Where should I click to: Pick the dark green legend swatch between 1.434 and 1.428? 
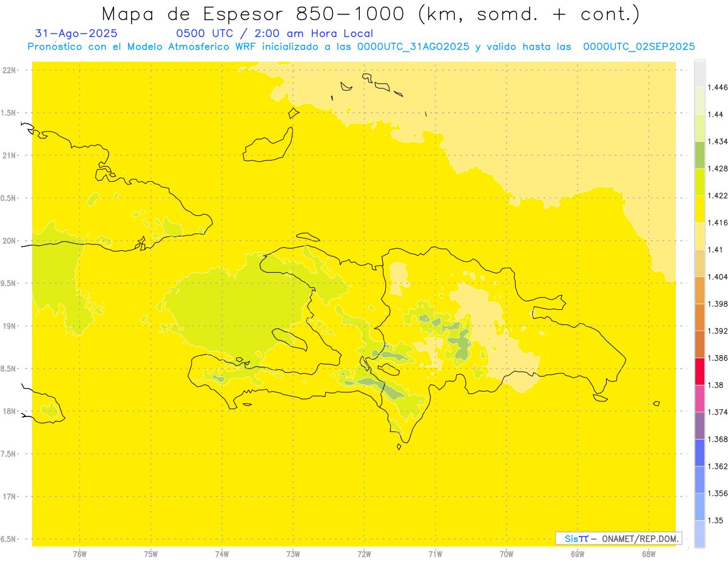(699, 155)
